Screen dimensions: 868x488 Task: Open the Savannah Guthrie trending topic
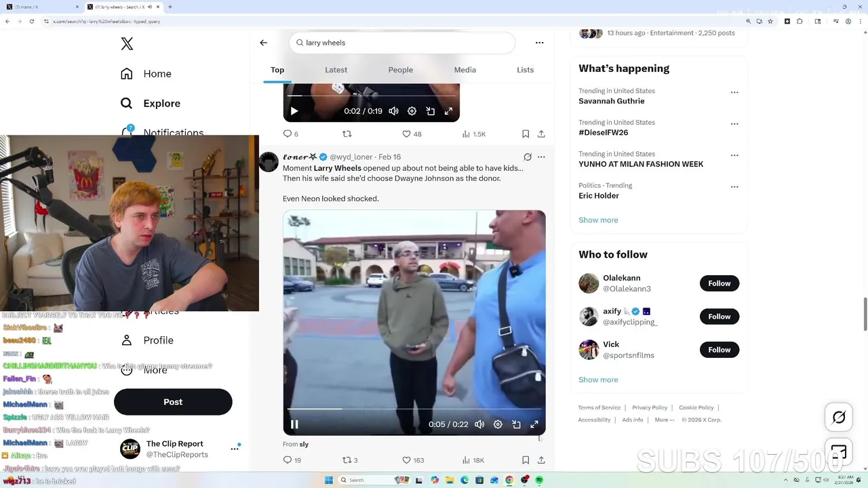point(612,101)
